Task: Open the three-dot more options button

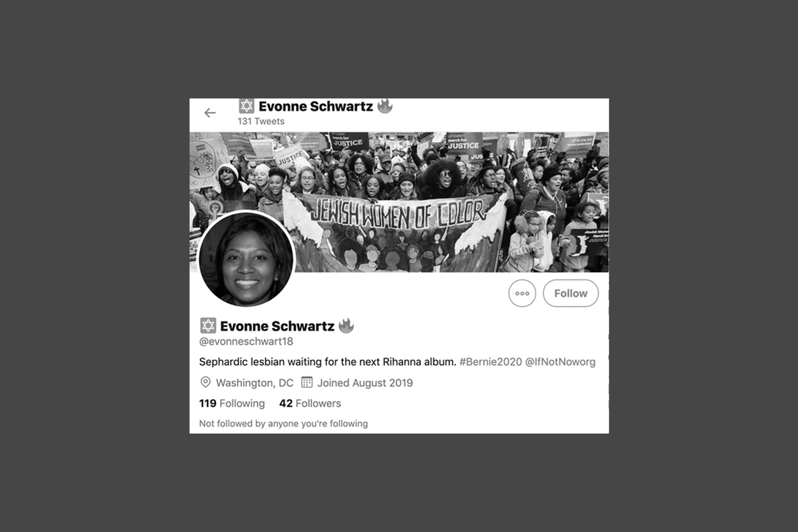Action: [x=522, y=293]
